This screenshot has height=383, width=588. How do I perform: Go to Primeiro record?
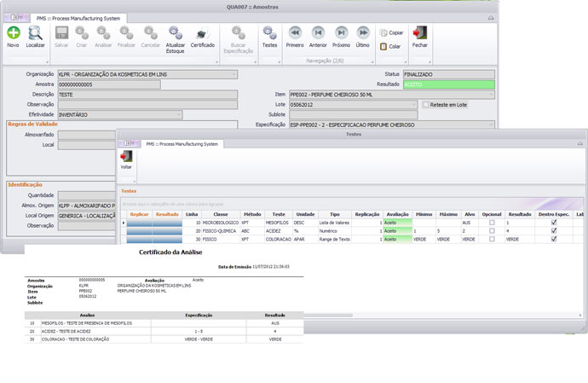[x=295, y=32]
